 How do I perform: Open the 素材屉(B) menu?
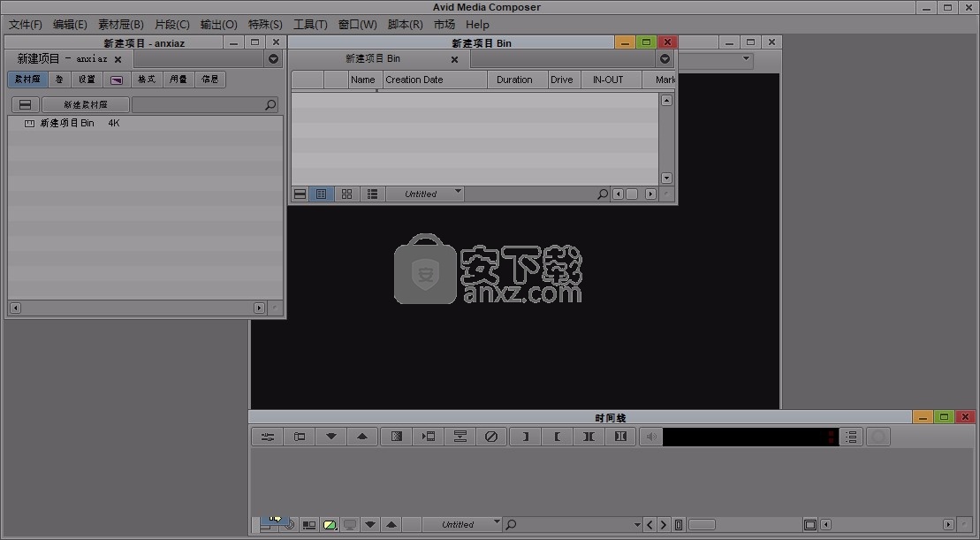click(x=121, y=25)
